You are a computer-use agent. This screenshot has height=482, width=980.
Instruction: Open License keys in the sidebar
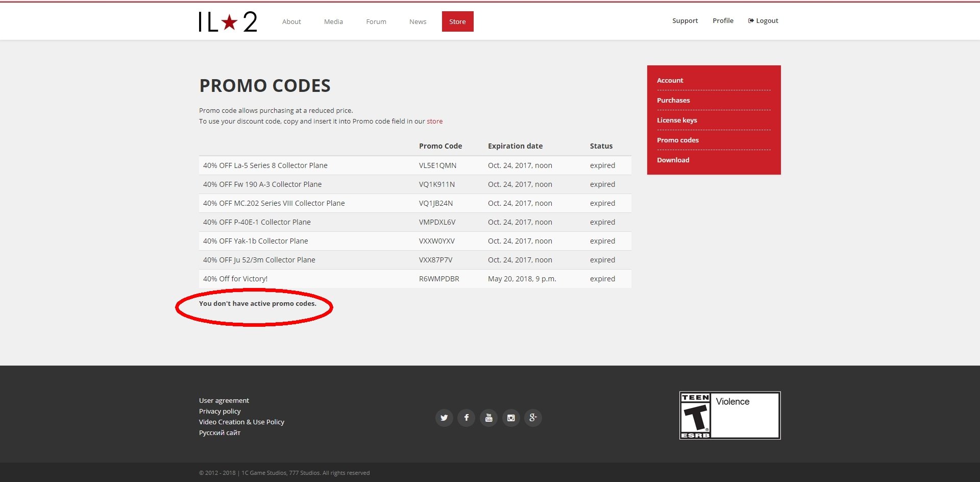pos(677,120)
